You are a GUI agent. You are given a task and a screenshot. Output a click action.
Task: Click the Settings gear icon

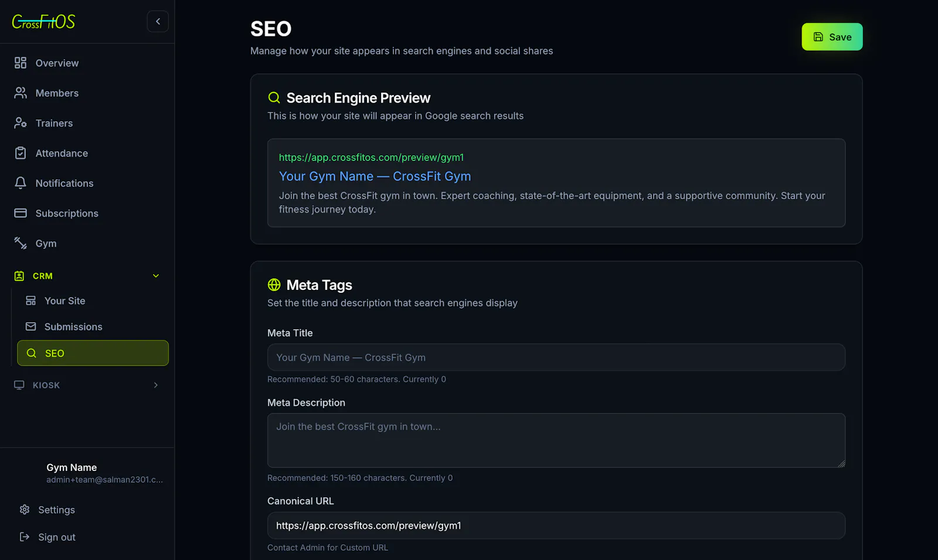[x=25, y=510]
